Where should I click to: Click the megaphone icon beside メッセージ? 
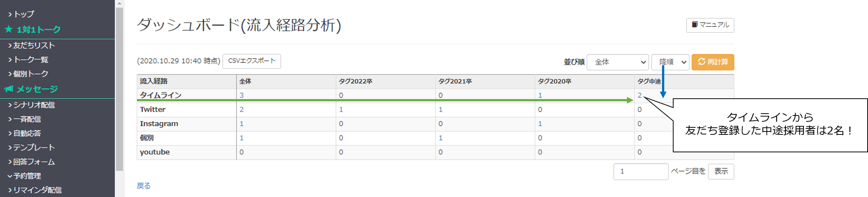click(9, 89)
